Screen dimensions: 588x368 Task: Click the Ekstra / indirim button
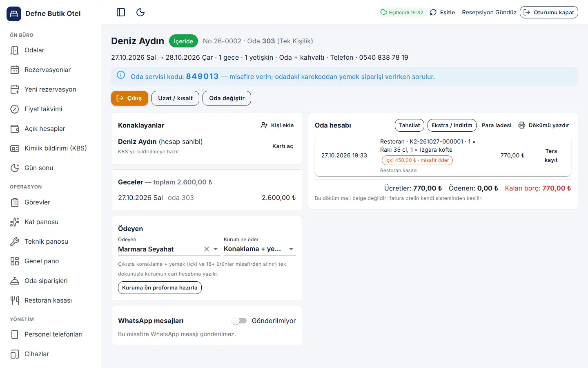[452, 125]
